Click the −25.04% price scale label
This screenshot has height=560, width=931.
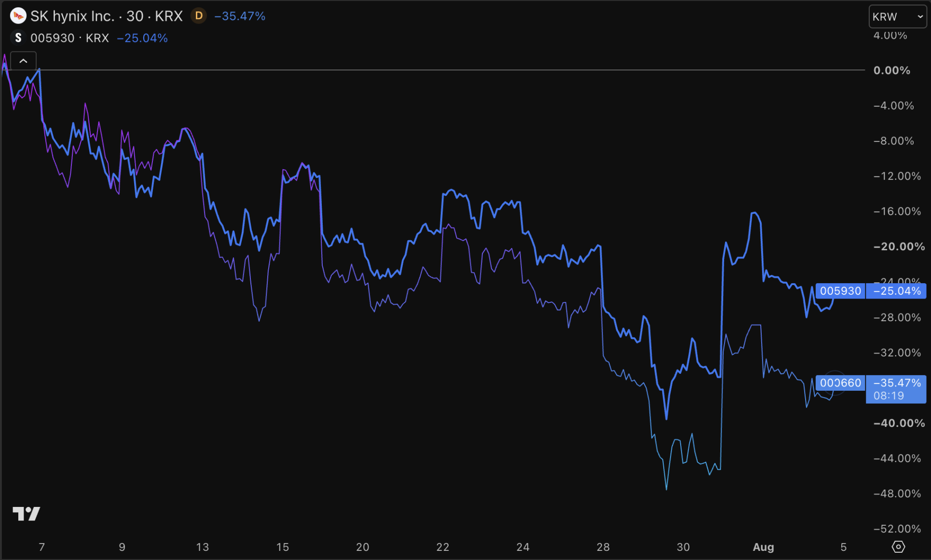coord(897,291)
